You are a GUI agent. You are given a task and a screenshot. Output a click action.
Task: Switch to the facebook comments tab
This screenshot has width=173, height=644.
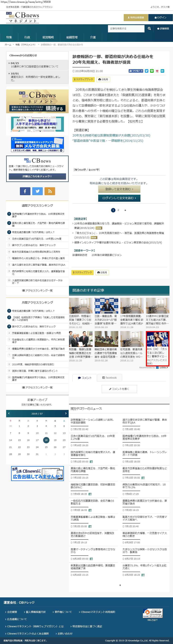(109, 378)
